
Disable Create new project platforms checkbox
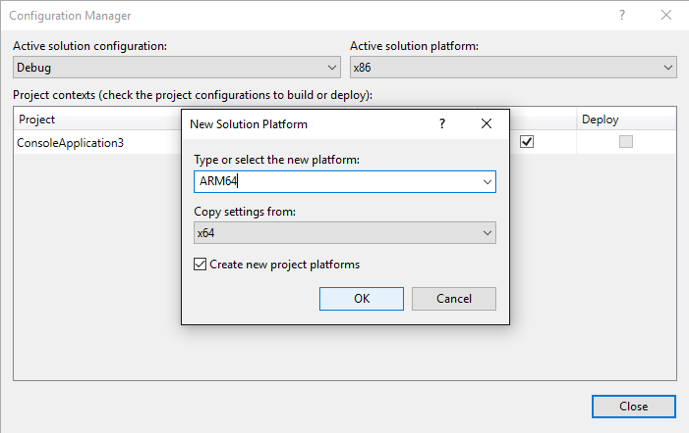tap(201, 265)
